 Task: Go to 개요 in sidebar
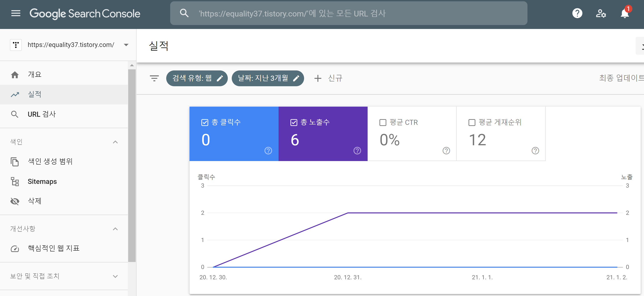coord(35,74)
